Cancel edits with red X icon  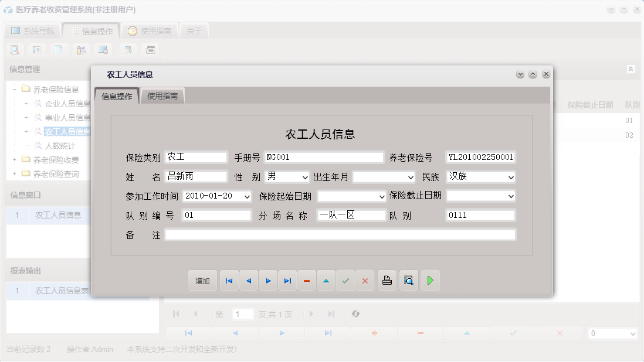365,280
